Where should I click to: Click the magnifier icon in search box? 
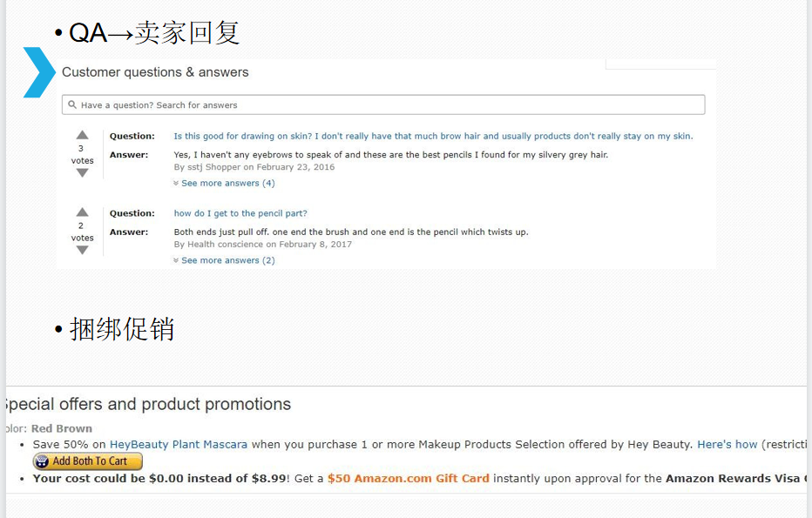[72, 104]
